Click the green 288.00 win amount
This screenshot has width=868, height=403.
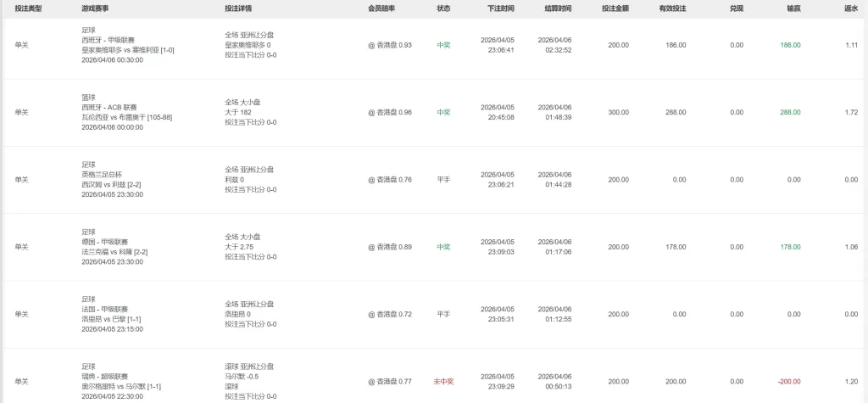pyautogui.click(x=790, y=112)
